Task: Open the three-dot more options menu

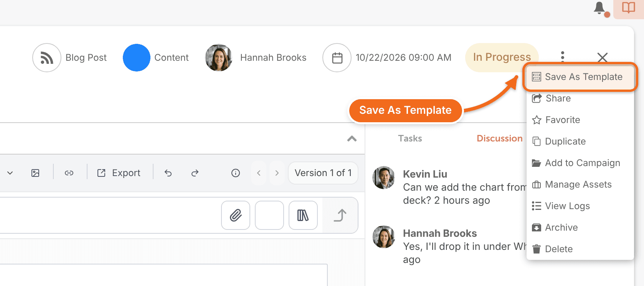Action: [563, 57]
